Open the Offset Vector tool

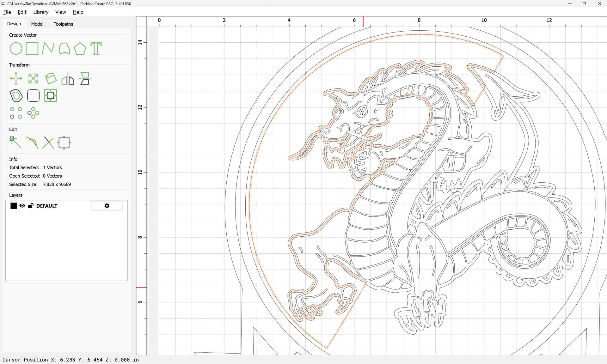16,96
